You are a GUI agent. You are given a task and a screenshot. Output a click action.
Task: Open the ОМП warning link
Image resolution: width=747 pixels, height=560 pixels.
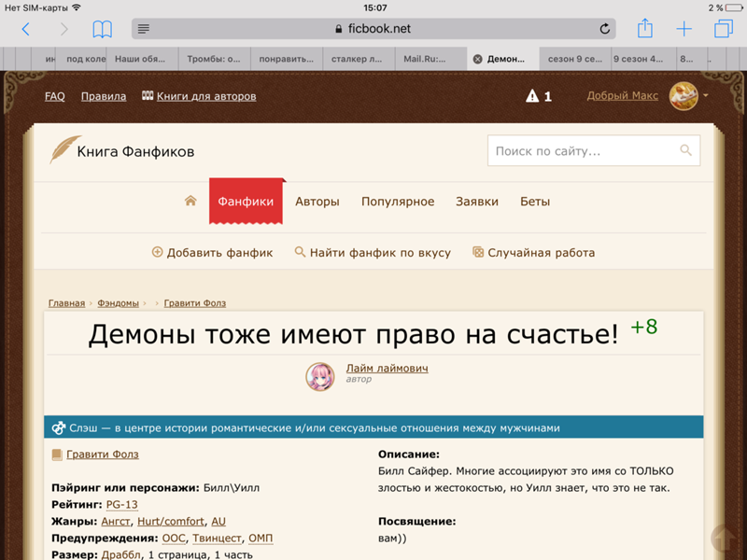click(261, 538)
